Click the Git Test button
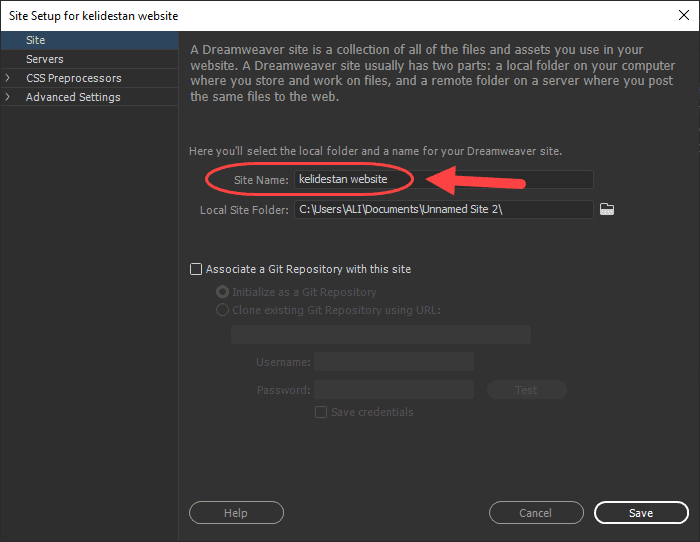Screen dimensions: 700x542 pyautogui.click(x=527, y=390)
